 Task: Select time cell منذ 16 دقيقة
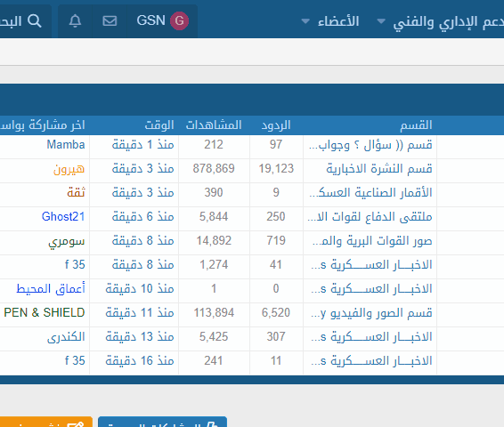tap(140, 361)
